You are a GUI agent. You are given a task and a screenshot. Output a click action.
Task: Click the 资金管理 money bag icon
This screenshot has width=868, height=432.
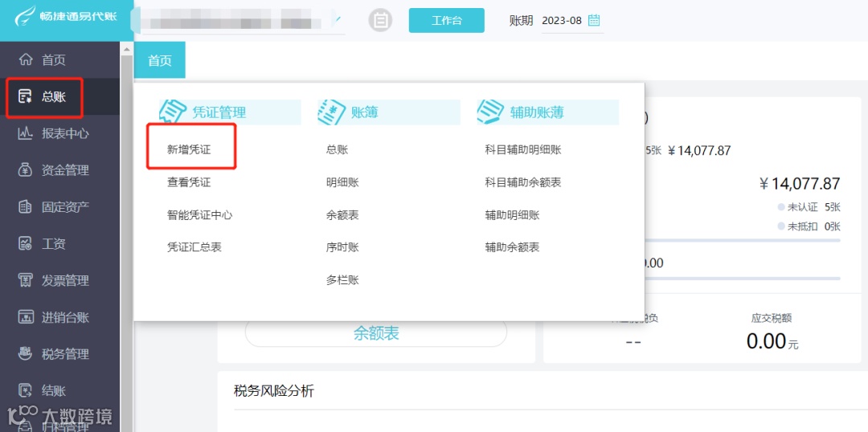point(26,170)
